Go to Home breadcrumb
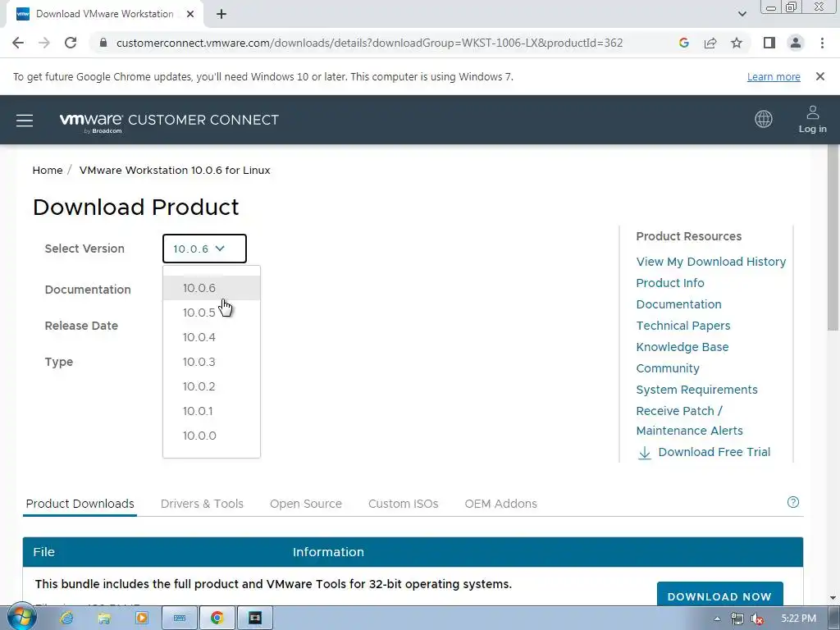Screen dimensions: 840x630 coord(48,171)
